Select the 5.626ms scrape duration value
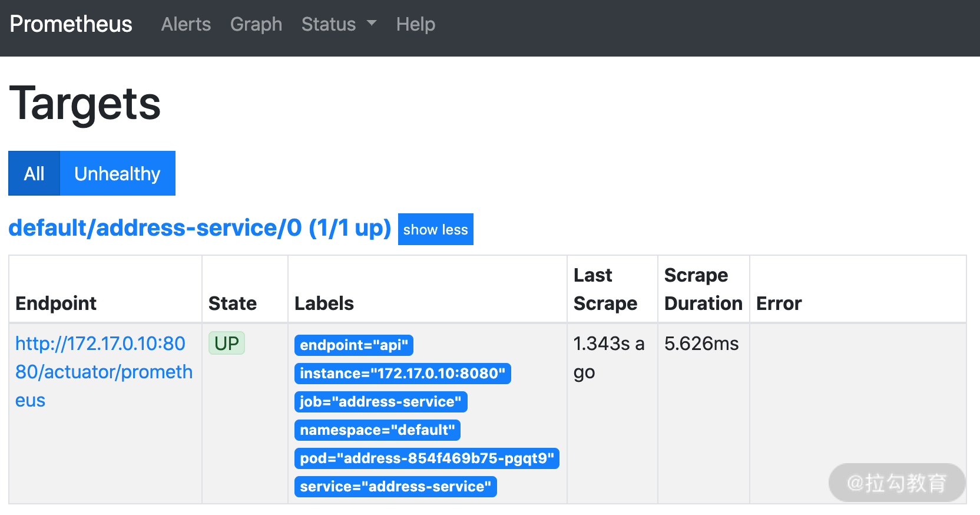This screenshot has height=515, width=980. tap(701, 344)
